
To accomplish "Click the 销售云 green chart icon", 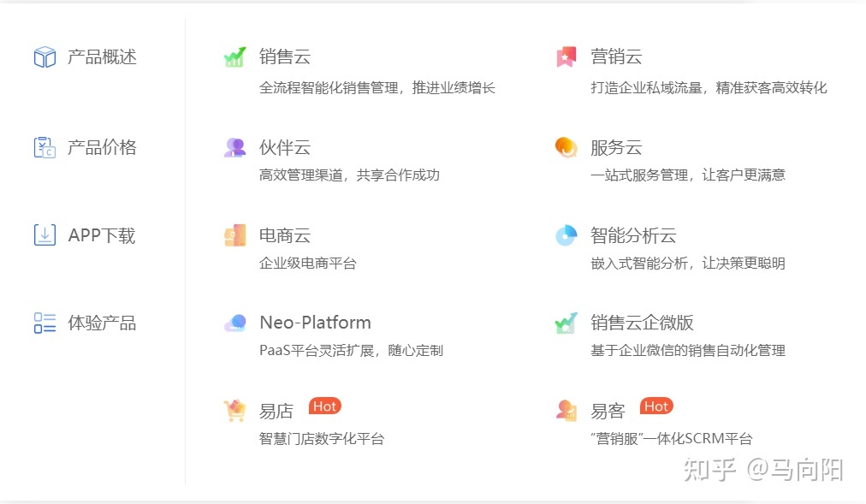I will (234, 57).
